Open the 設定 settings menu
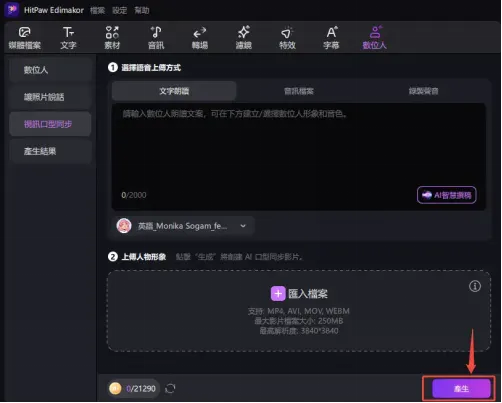Viewport: 502px width, 403px height. (119, 10)
